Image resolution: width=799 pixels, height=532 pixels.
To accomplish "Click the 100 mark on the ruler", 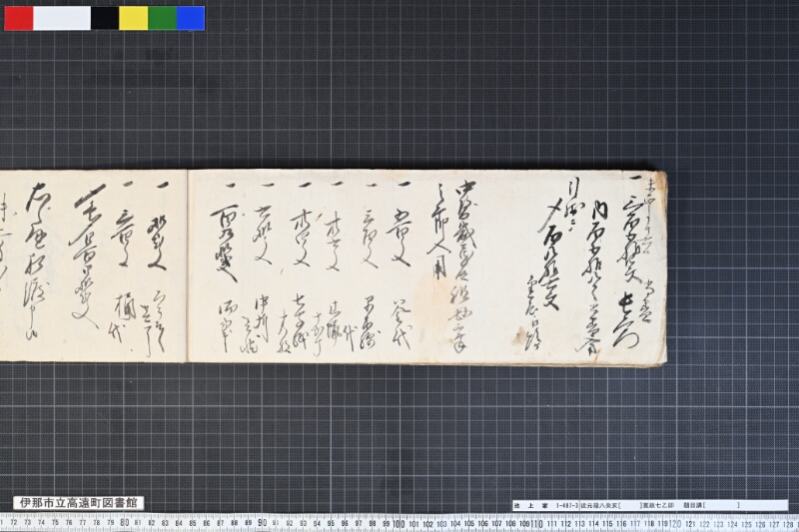I will point(399,523).
